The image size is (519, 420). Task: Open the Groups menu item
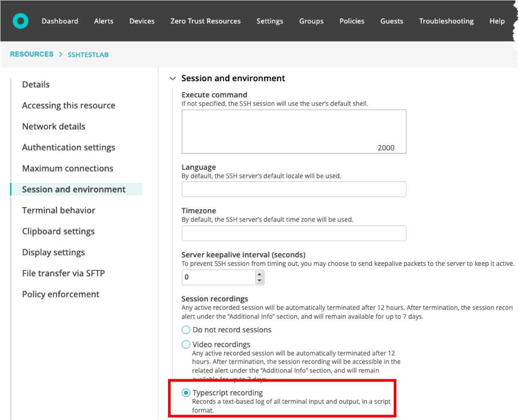(x=311, y=21)
